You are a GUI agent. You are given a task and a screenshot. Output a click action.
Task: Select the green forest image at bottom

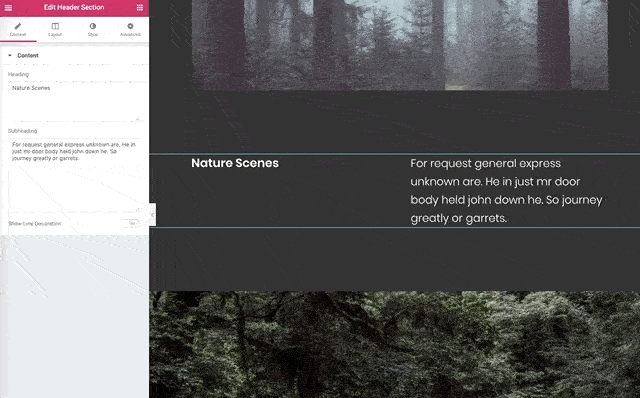tap(394, 345)
